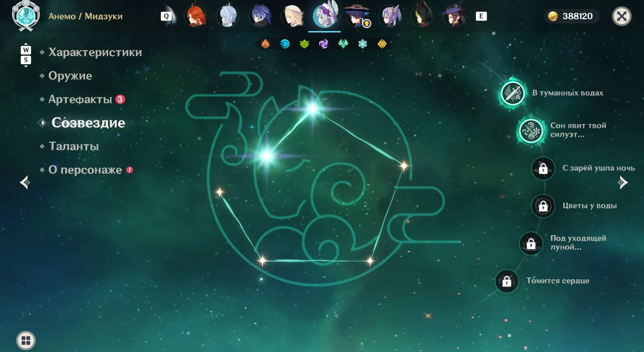Open the Оружие tab
This screenshot has height=352, width=644.
[70, 76]
